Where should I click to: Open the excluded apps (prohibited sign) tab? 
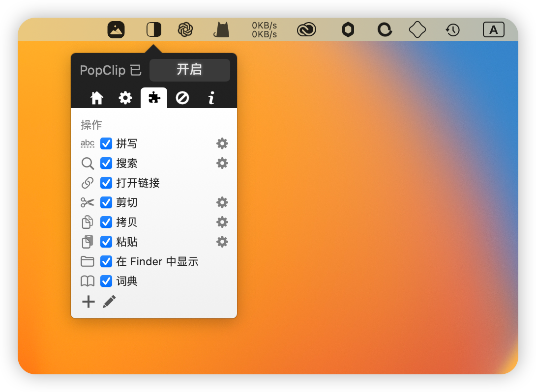[182, 98]
